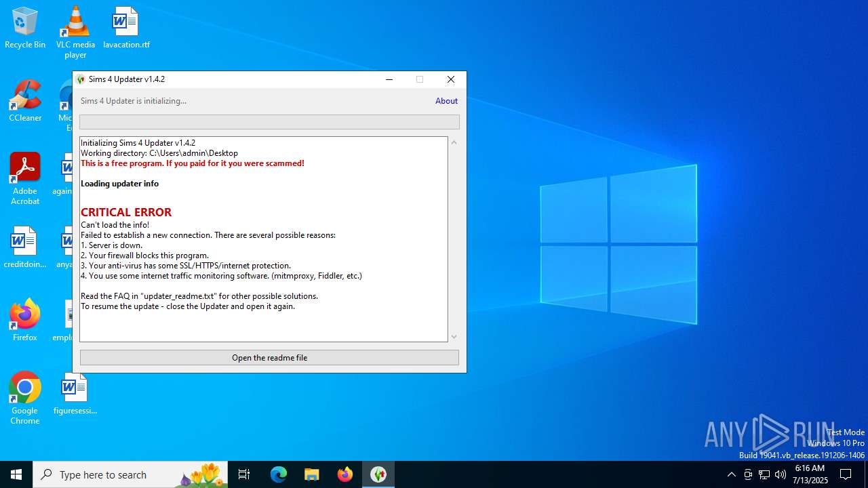Close the Sims 4 Updater window
The width and height of the screenshot is (868, 488).
[451, 79]
